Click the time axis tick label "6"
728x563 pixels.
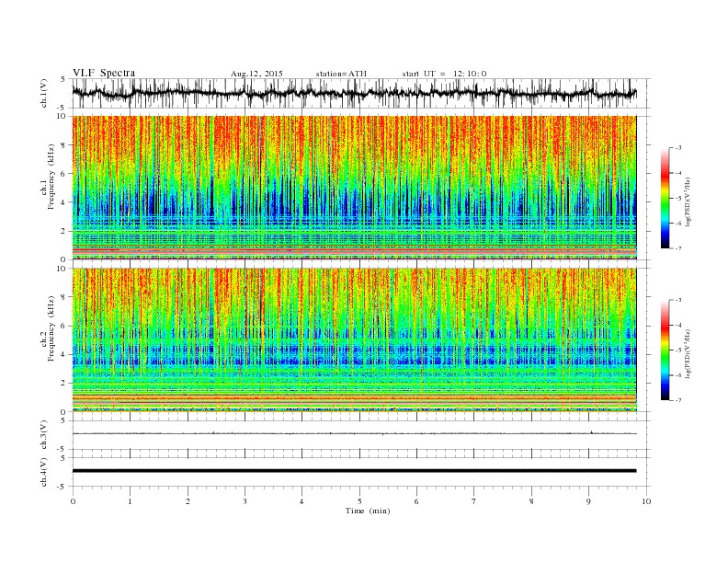(416, 501)
